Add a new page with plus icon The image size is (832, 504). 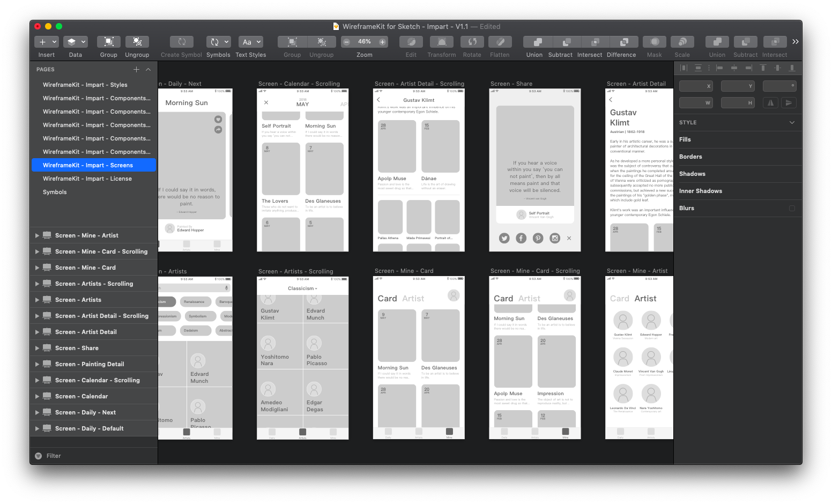[x=136, y=69]
